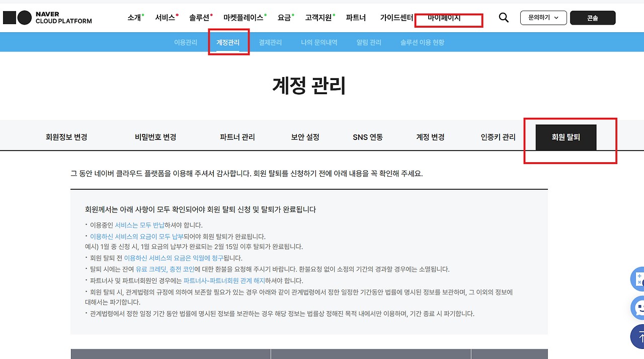Image resolution: width=644 pixels, height=359 pixels.
Task: Click the 계정 관리 page heading
Action: [309, 86]
